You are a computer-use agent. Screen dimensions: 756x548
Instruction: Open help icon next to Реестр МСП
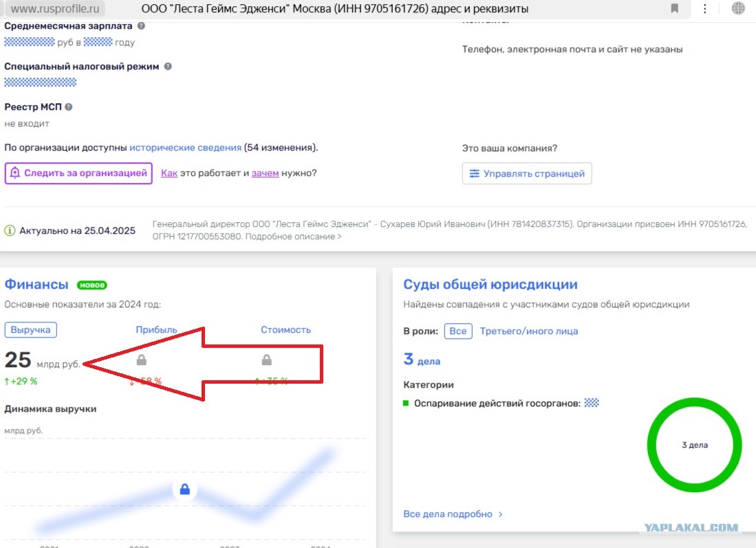tap(69, 107)
